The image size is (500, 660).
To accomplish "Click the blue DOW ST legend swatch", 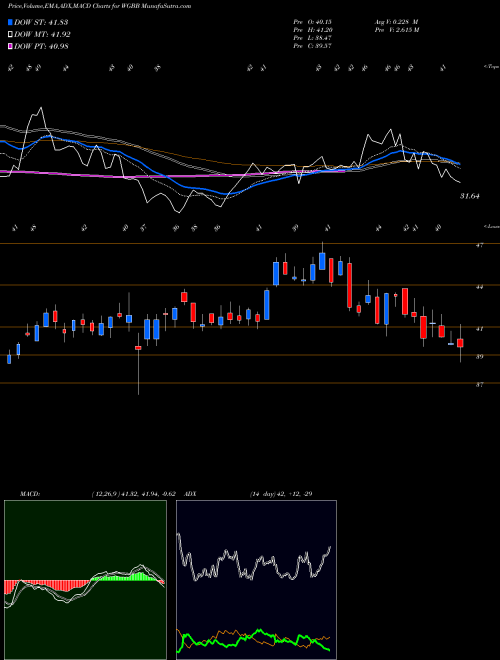I will pyautogui.click(x=11, y=22).
